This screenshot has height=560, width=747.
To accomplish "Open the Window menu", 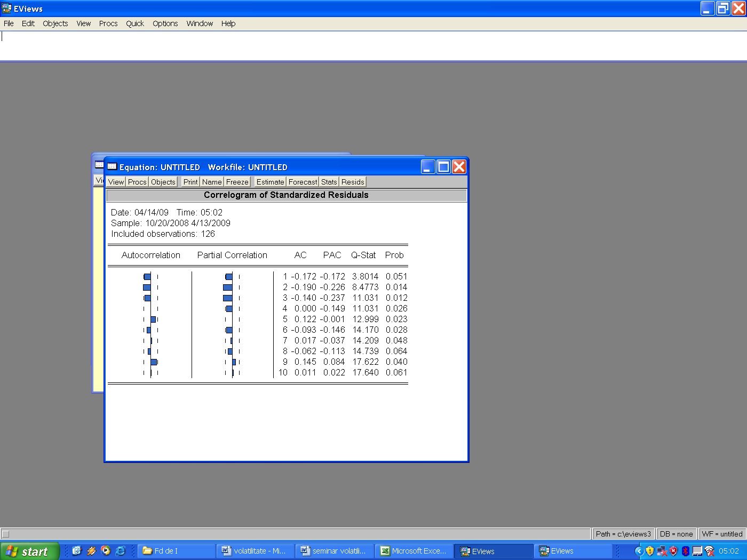I will tap(200, 23).
